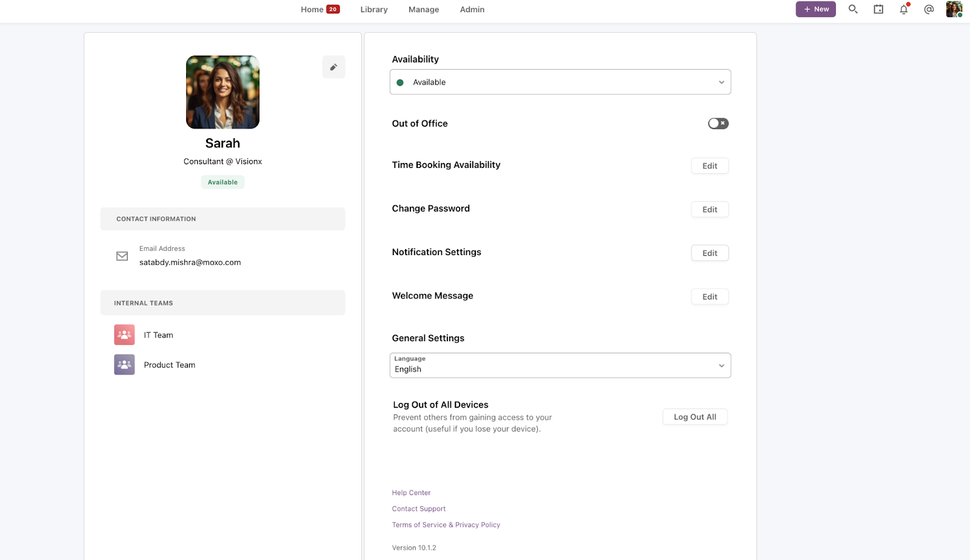Edit profile using the pencil icon
This screenshot has height=560, width=970.
coord(333,67)
